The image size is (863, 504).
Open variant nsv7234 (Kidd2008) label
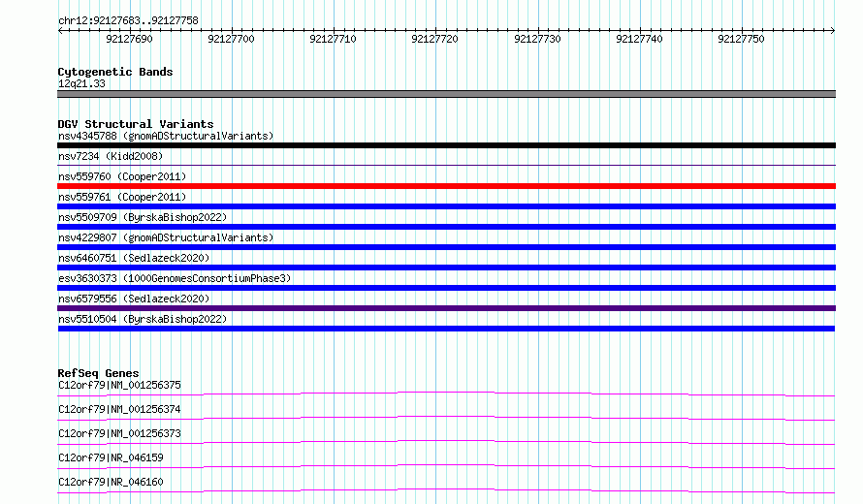[x=111, y=156]
